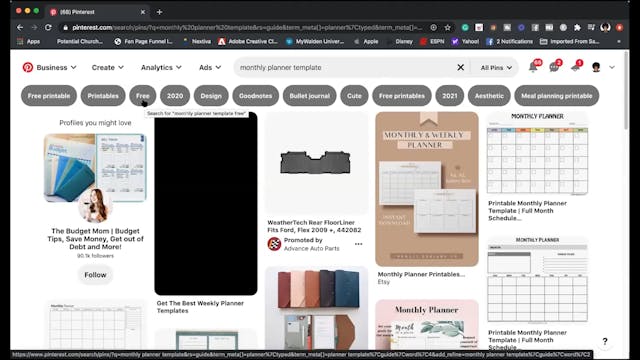Open a new browser tab with plus
Screen dimensions: 640x360
coord(160,12)
